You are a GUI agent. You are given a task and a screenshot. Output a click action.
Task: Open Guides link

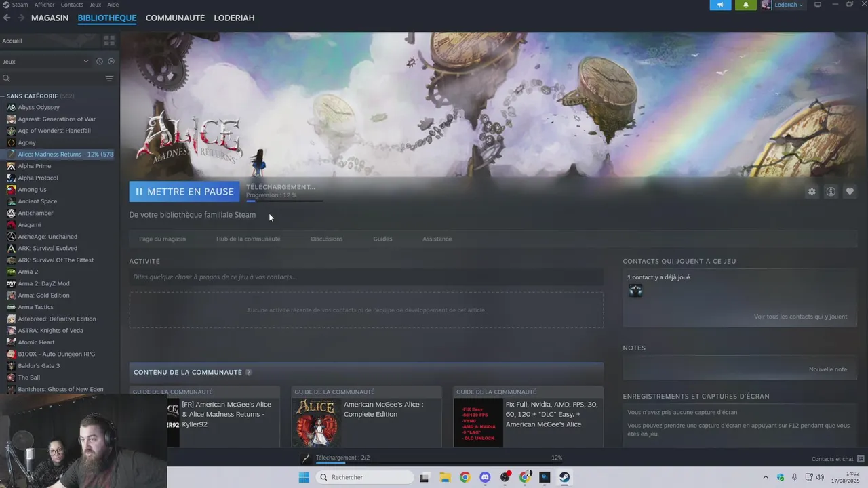click(382, 239)
